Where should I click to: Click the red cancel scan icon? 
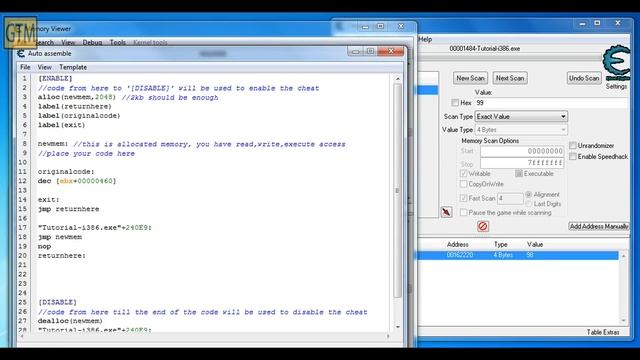483,226
